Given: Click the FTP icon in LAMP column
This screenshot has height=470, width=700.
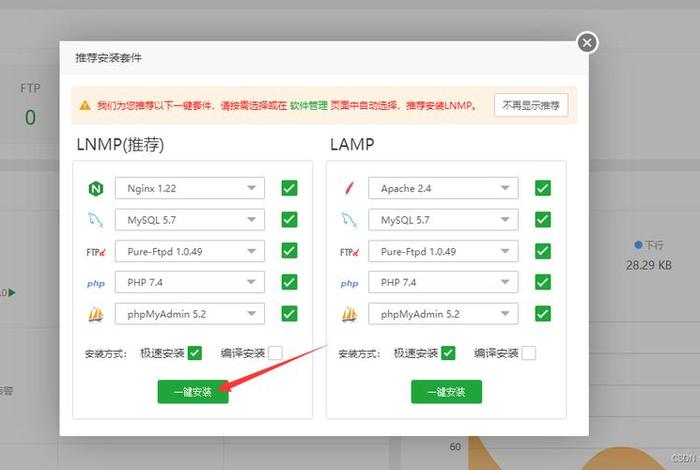Looking at the screenshot, I should [x=349, y=252].
